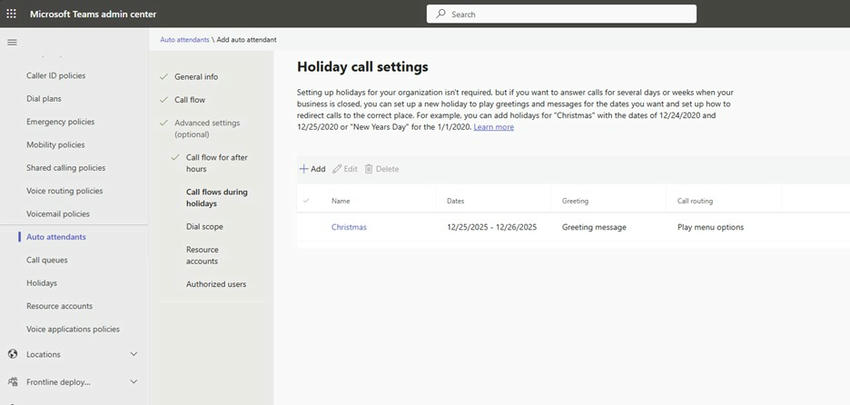The image size is (850, 405).
Task: Click the plus icon beside Add
Action: 304,169
